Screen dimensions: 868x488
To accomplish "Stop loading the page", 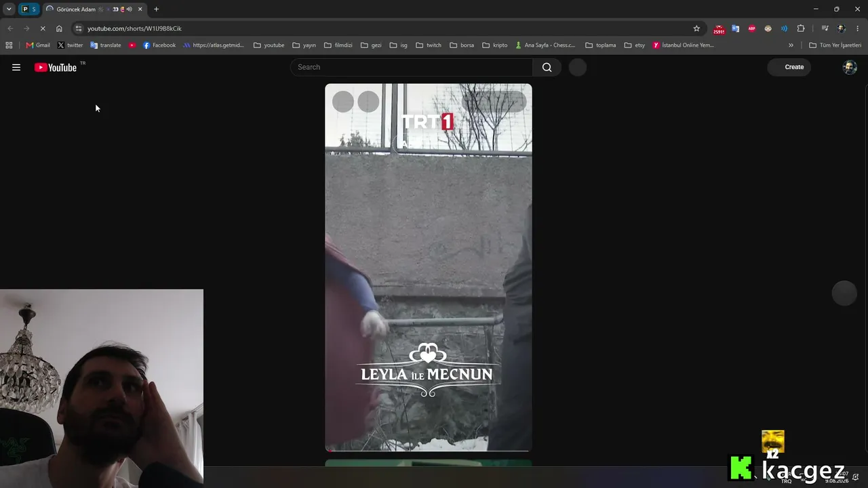I will [42, 28].
